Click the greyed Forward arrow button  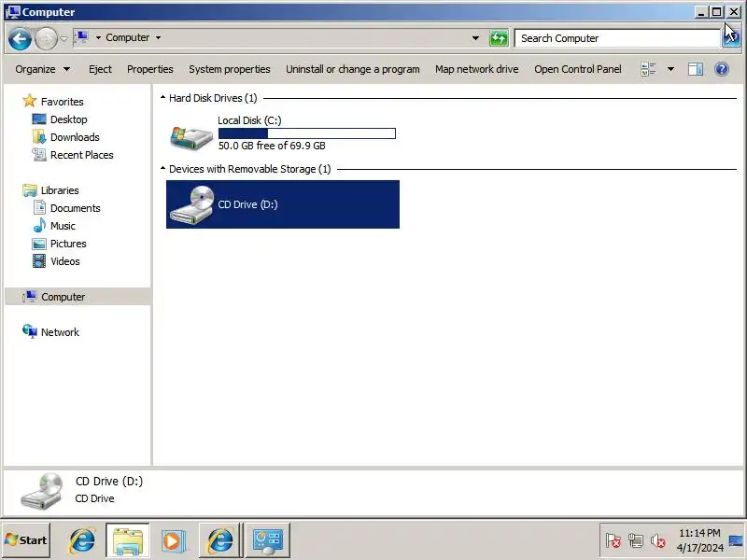[x=46, y=38]
